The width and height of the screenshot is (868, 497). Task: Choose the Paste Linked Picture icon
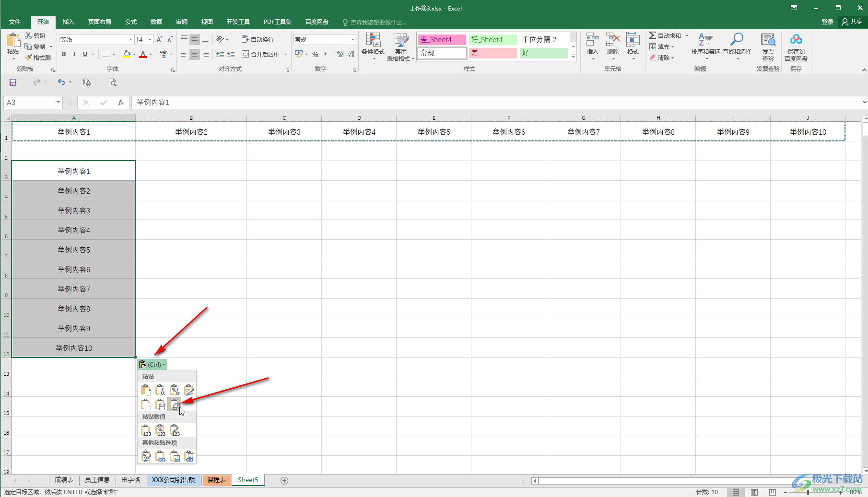pos(189,456)
